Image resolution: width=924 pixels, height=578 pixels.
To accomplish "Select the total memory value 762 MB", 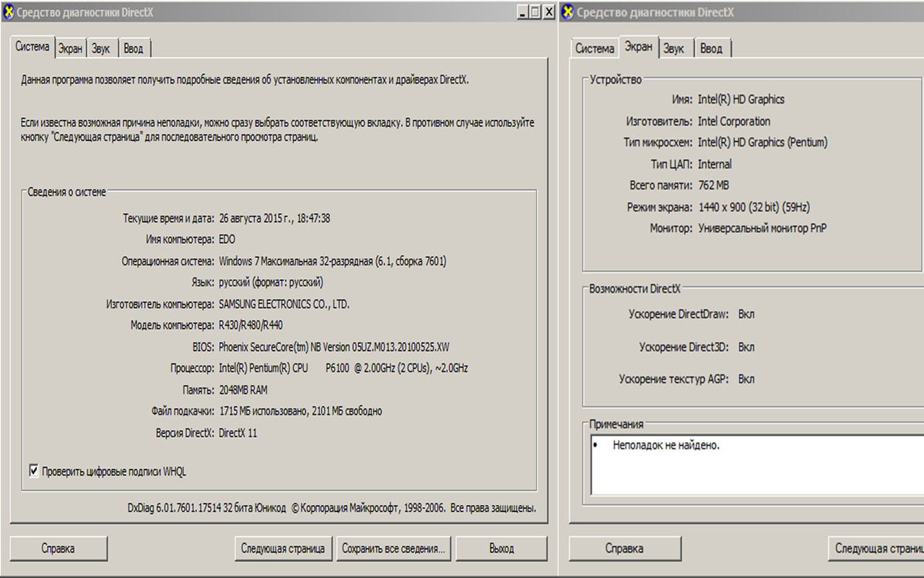I will point(713,185).
